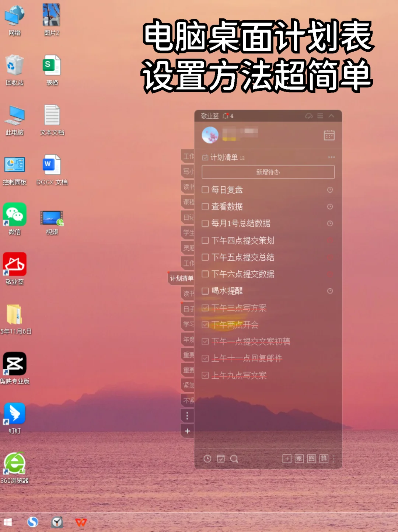The width and height of the screenshot is (398, 532).
Task: Open the search magnifier in 敬业签
Action: pos(234,459)
